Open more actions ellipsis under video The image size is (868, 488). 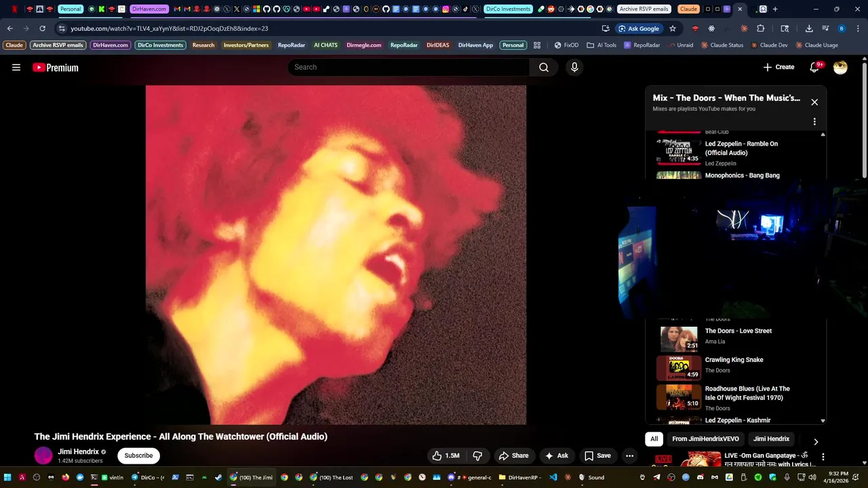coord(629,455)
